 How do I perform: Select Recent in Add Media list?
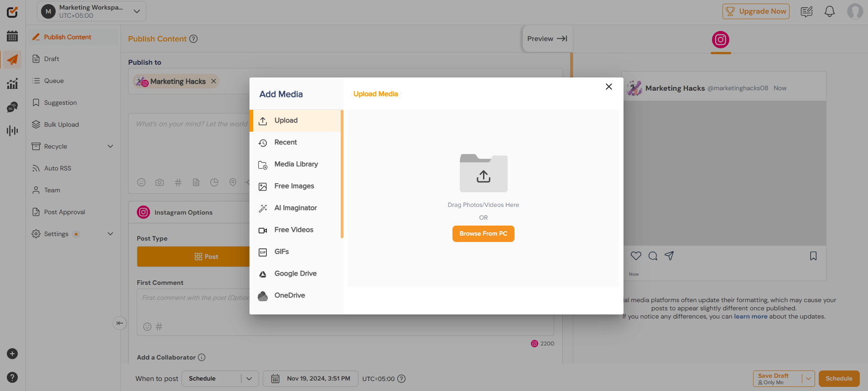click(x=296, y=143)
